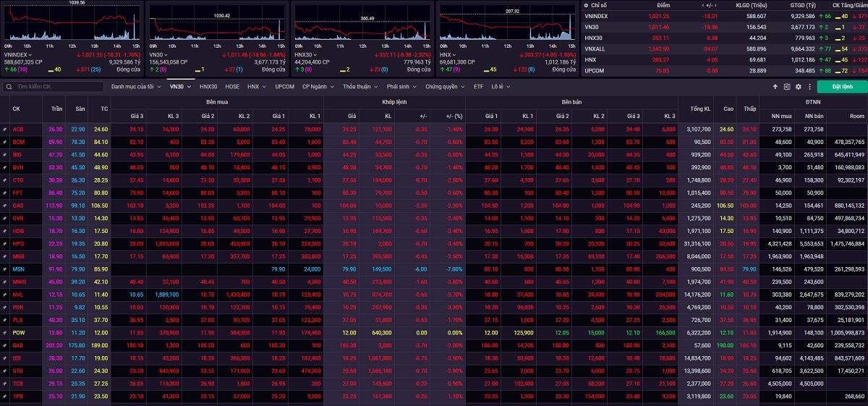Export the price board to Excel

point(787,87)
